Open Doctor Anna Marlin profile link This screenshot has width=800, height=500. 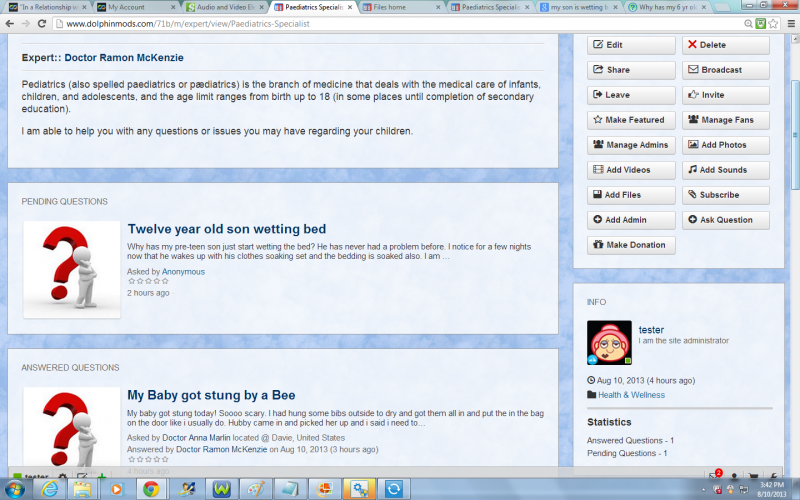click(x=196, y=438)
